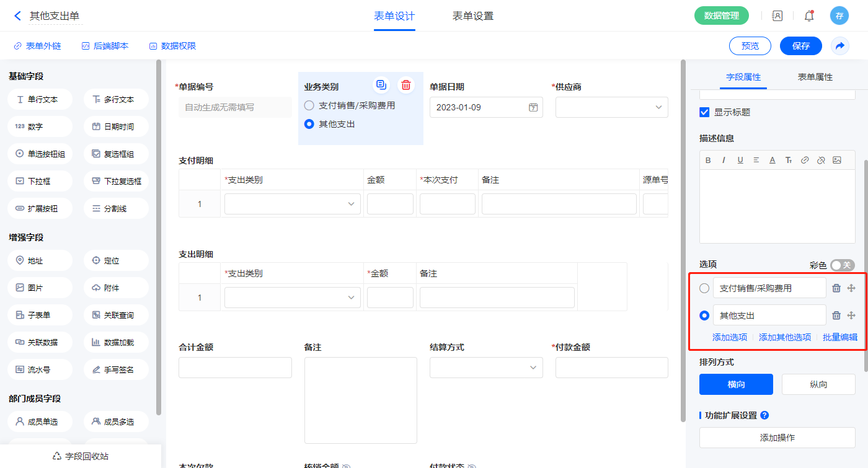
Task: Click the 保存 button
Action: click(x=800, y=46)
